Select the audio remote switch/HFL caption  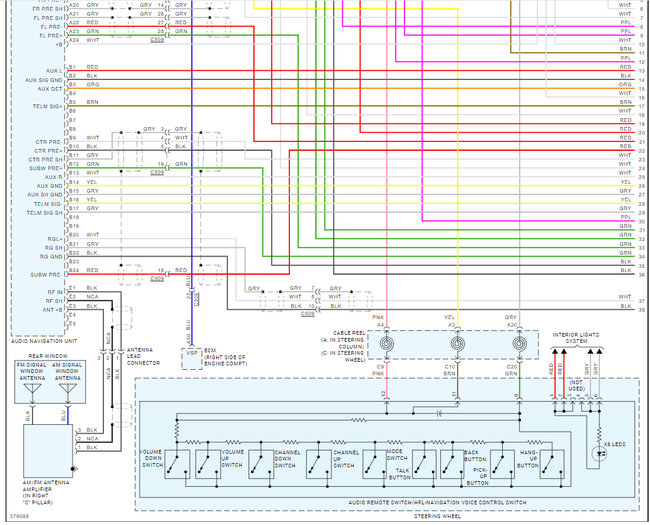[x=437, y=502]
